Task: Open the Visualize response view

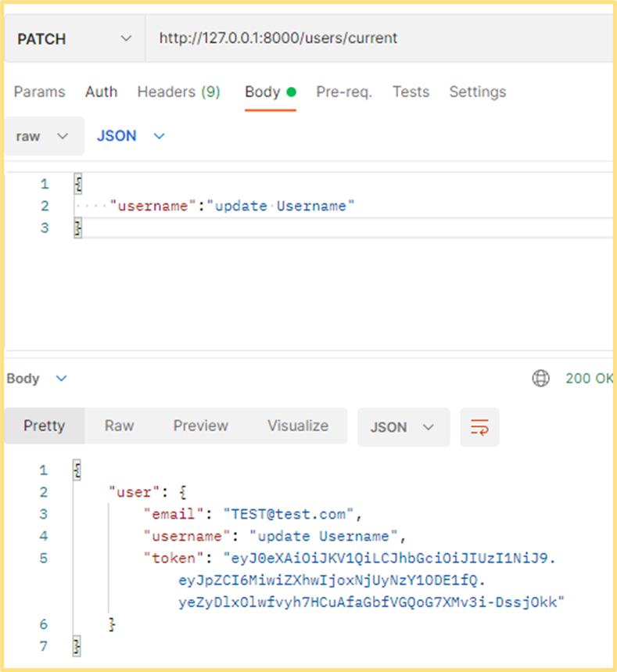Action: point(298,426)
